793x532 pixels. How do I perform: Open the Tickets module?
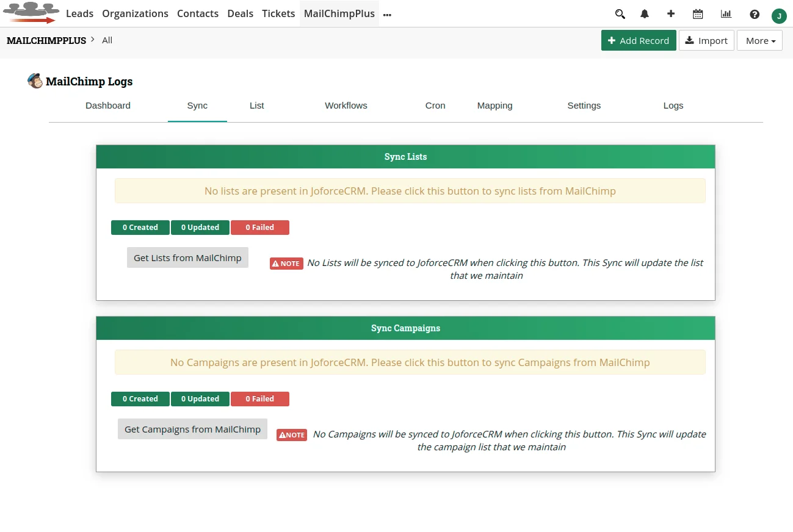pyautogui.click(x=278, y=13)
